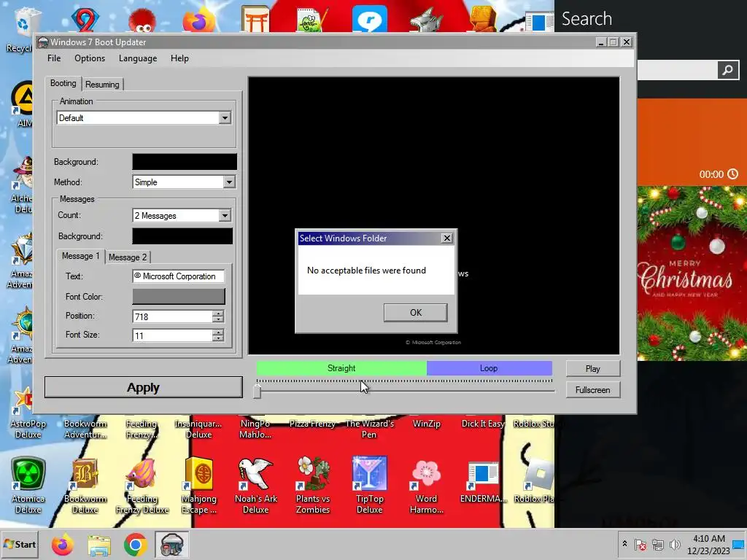The height and width of the screenshot is (560, 747).
Task: Click the Font Size value field 11
Action: (x=172, y=335)
